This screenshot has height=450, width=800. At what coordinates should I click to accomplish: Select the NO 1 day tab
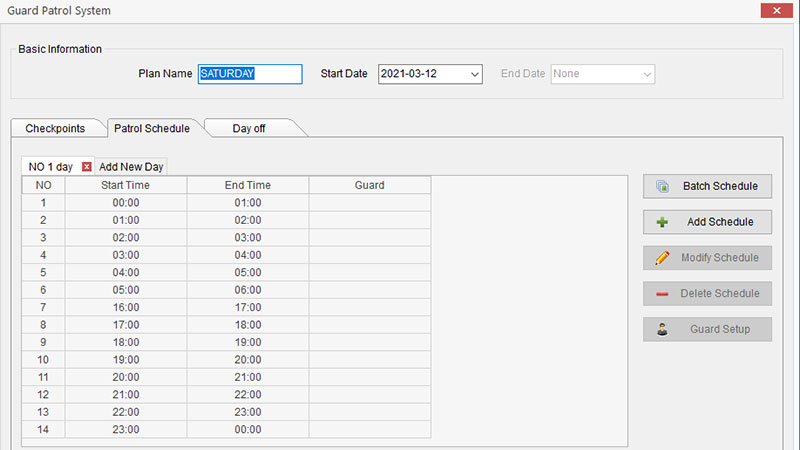(51, 167)
